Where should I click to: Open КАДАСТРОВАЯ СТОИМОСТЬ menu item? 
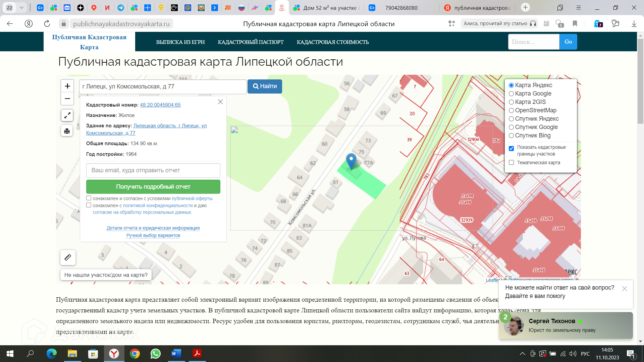click(332, 42)
